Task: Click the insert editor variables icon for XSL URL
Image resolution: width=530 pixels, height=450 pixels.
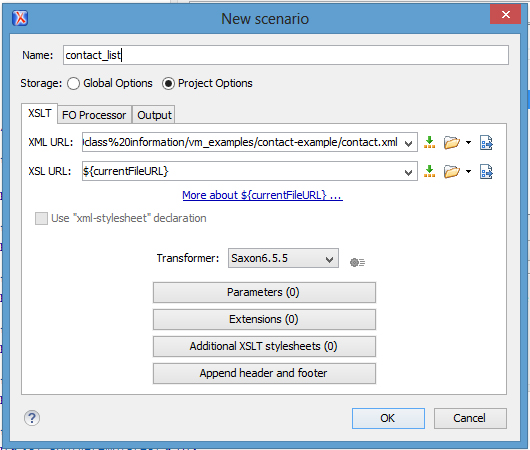Action: tap(430, 171)
